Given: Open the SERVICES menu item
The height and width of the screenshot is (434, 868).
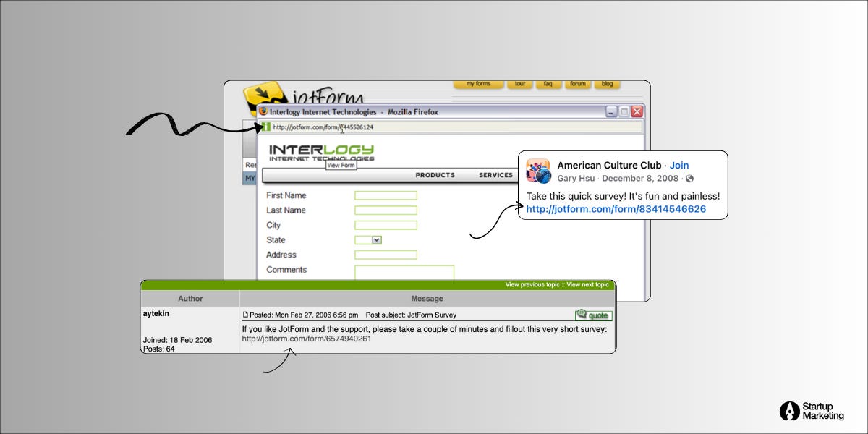Looking at the screenshot, I should click(495, 175).
